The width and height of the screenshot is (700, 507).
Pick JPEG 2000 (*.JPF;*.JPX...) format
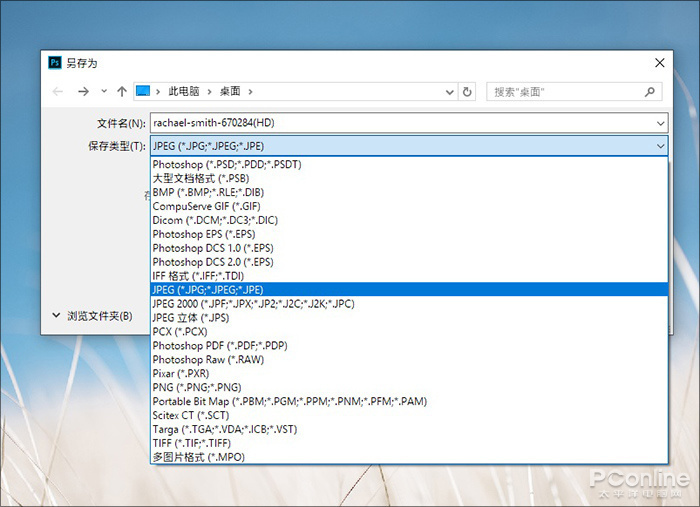tap(409, 303)
